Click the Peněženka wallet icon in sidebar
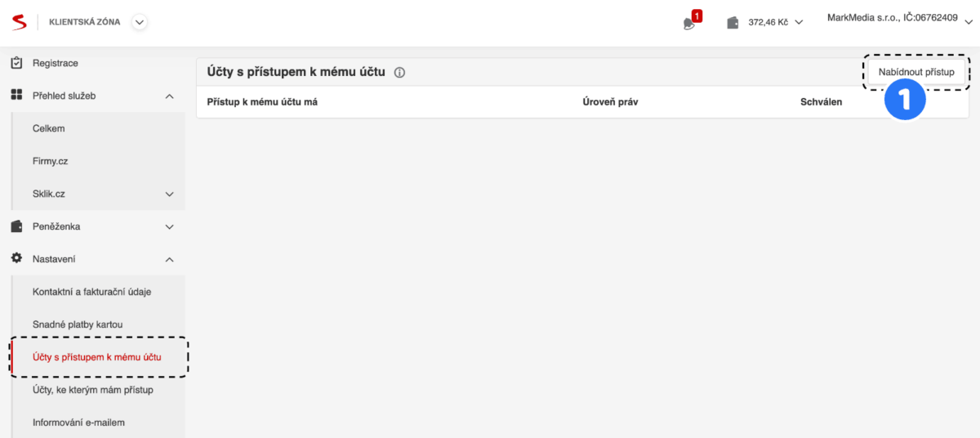 pos(16,226)
